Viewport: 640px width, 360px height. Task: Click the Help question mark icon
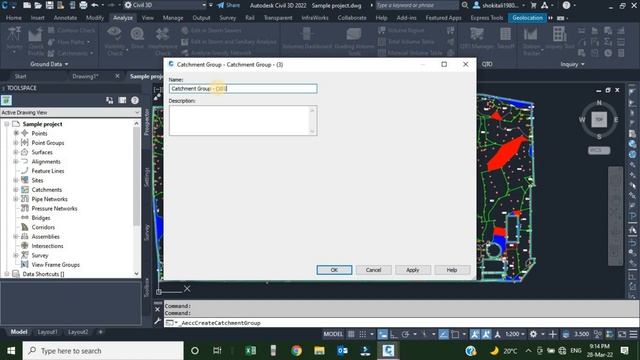click(566, 5)
